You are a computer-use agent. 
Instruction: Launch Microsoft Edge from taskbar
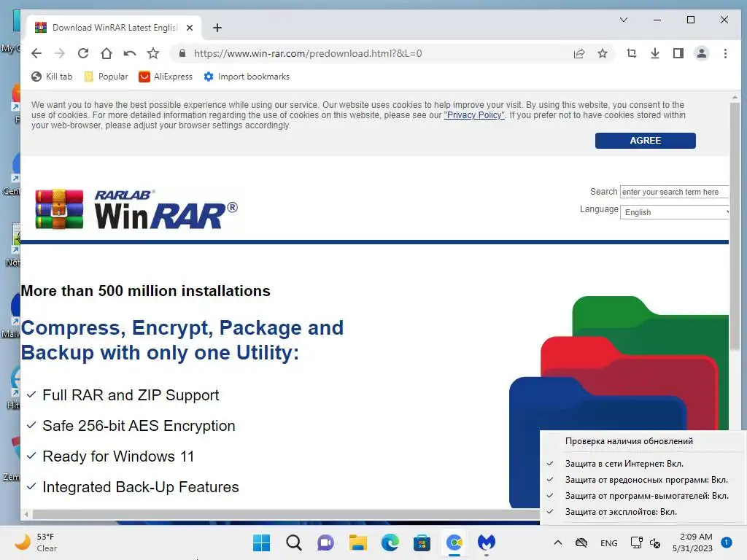click(x=390, y=542)
